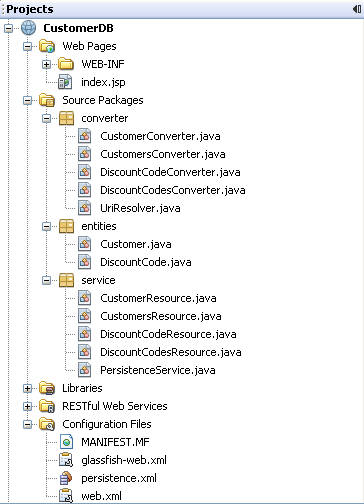Expand the Libraries node
This screenshot has height=504, width=364.
point(28,388)
